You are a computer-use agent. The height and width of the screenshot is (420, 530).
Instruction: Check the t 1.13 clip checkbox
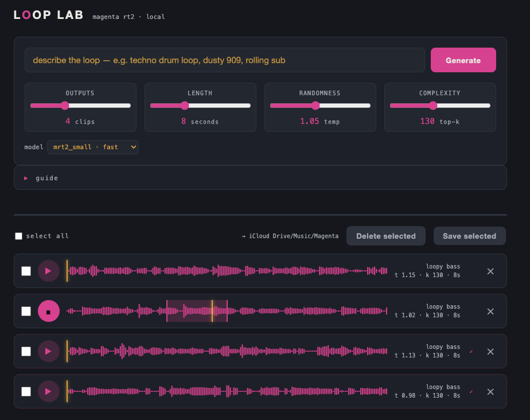(x=26, y=351)
